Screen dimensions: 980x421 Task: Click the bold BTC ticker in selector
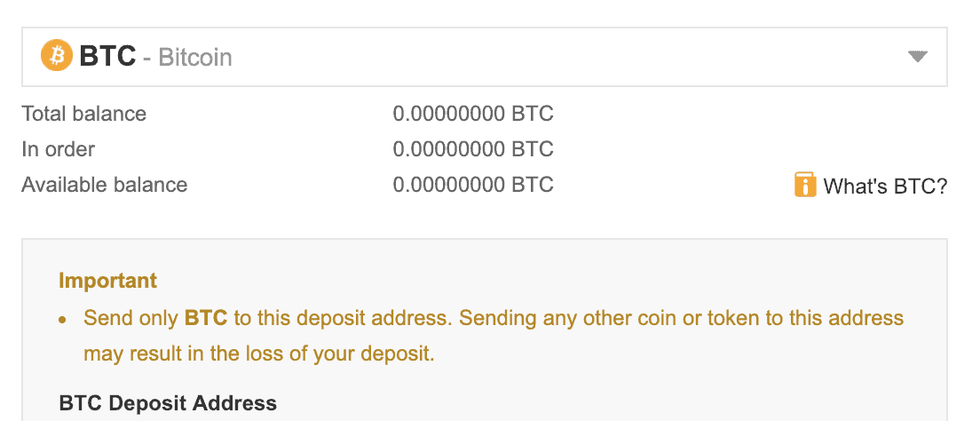tap(107, 57)
